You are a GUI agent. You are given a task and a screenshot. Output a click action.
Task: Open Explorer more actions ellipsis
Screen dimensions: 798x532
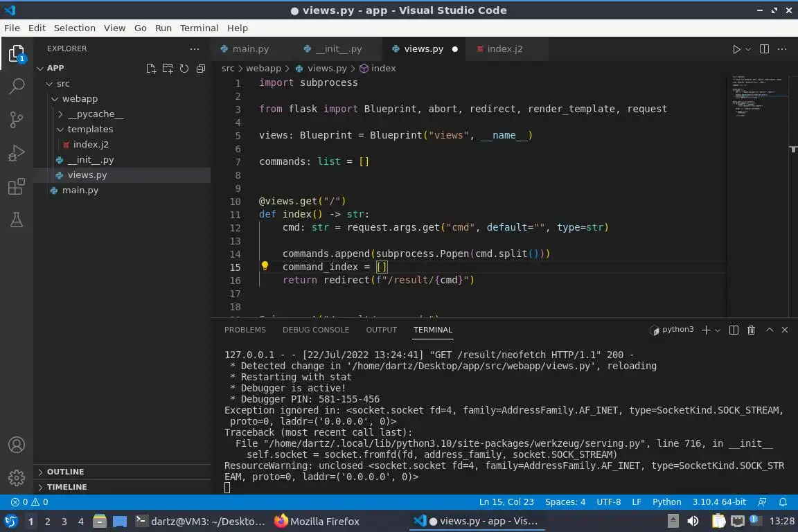click(195, 49)
